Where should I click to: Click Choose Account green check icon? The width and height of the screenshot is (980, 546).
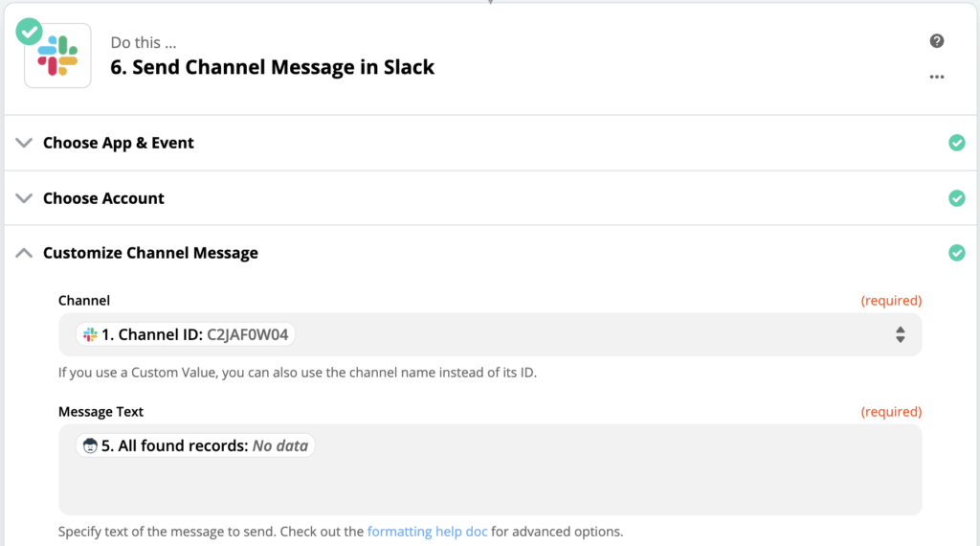point(956,198)
